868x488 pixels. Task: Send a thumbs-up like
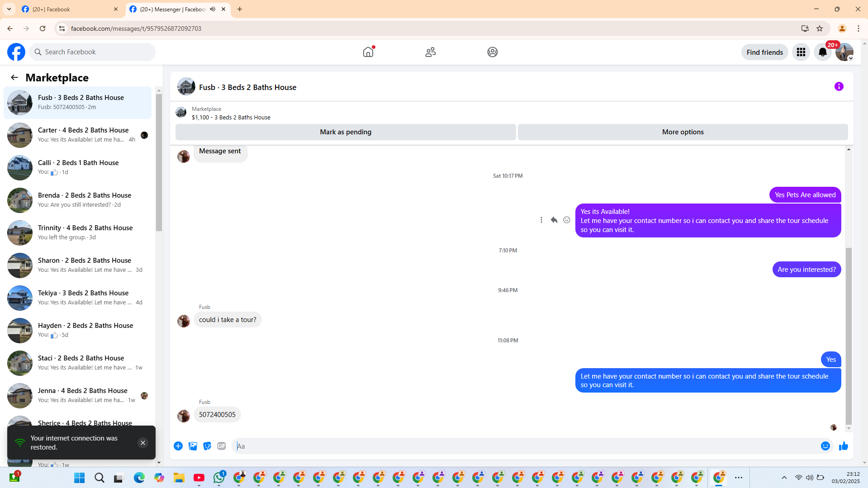[844, 446]
